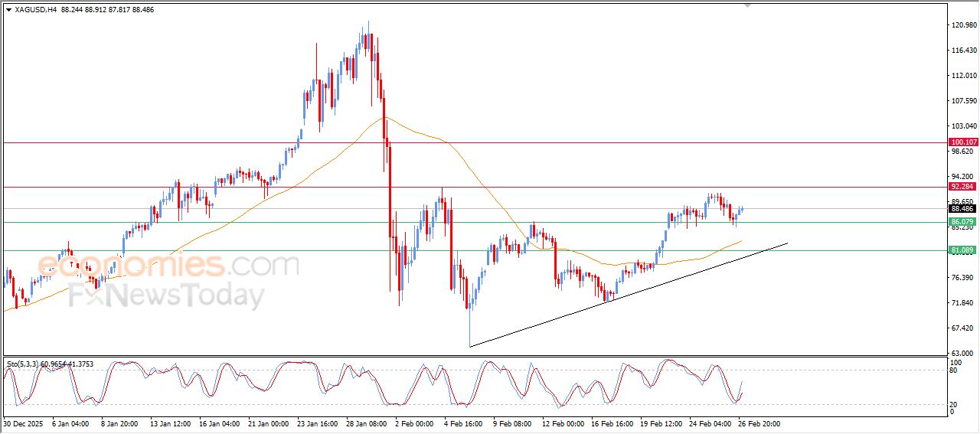Click the 71.840 price axis value
The width and height of the screenshot is (980, 434).
(962, 303)
